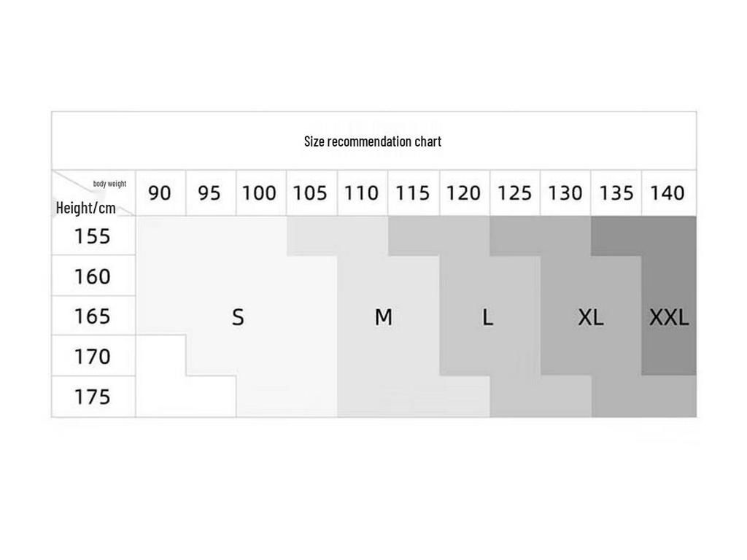
Task: Click the L size label
Action: [x=488, y=317]
